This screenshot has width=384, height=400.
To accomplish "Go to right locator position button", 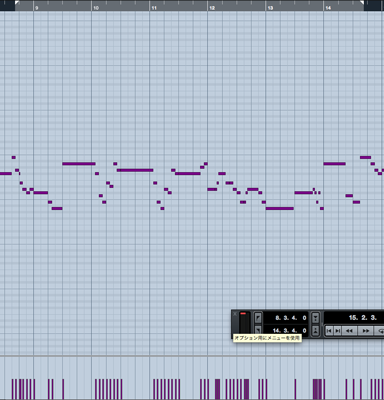I will point(258,330).
